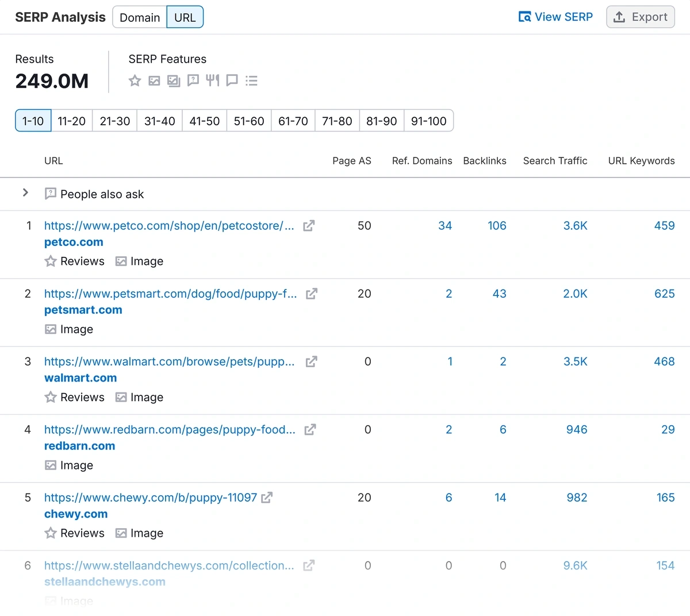Open the walmart.com browse pets URL link
The image size is (690, 616).
pyautogui.click(x=169, y=361)
